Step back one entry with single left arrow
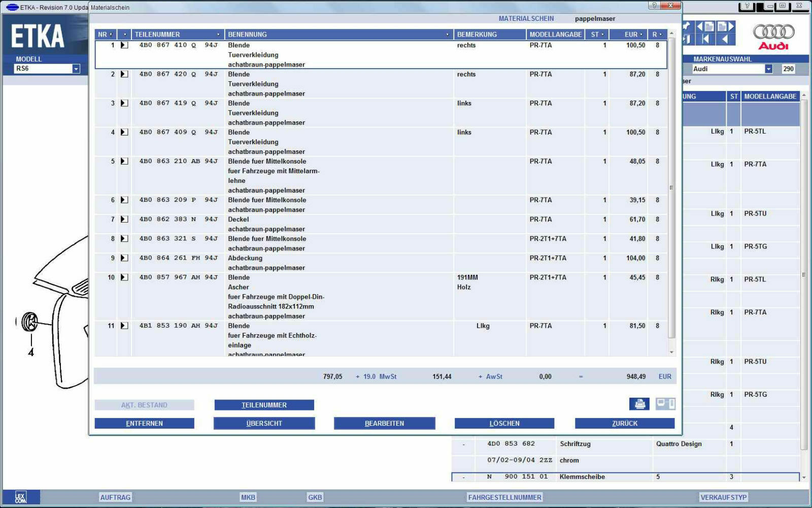Viewport: 812px width, 508px height. point(726,39)
